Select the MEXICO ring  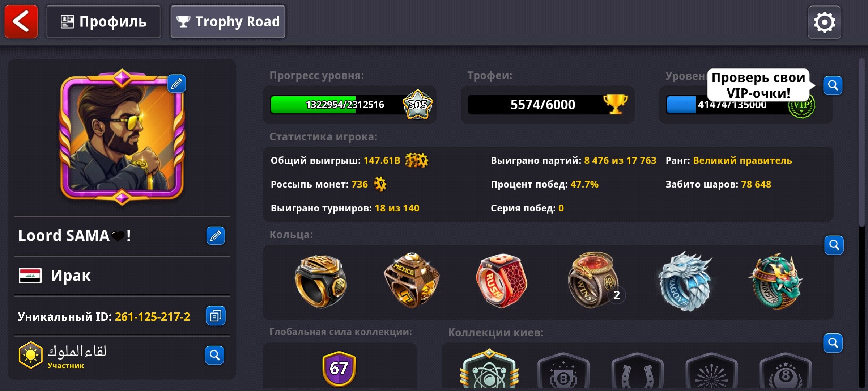pos(412,281)
